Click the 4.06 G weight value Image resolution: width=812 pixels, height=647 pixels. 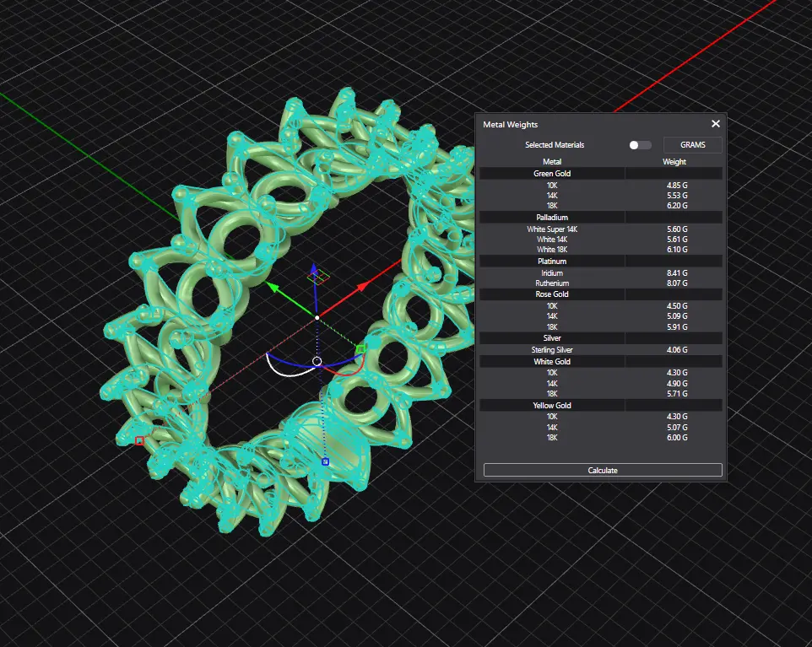[677, 350]
